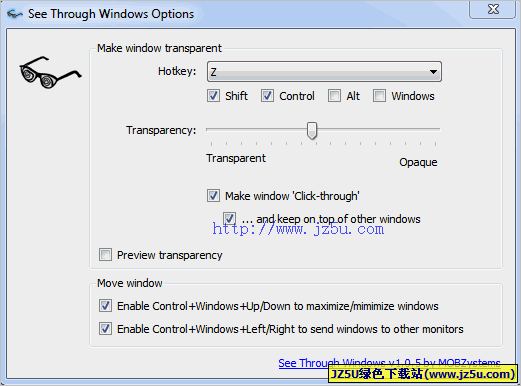The width and height of the screenshot is (521, 386).
Task: Toggle the Shift modifier checkbox
Action: 213,96
